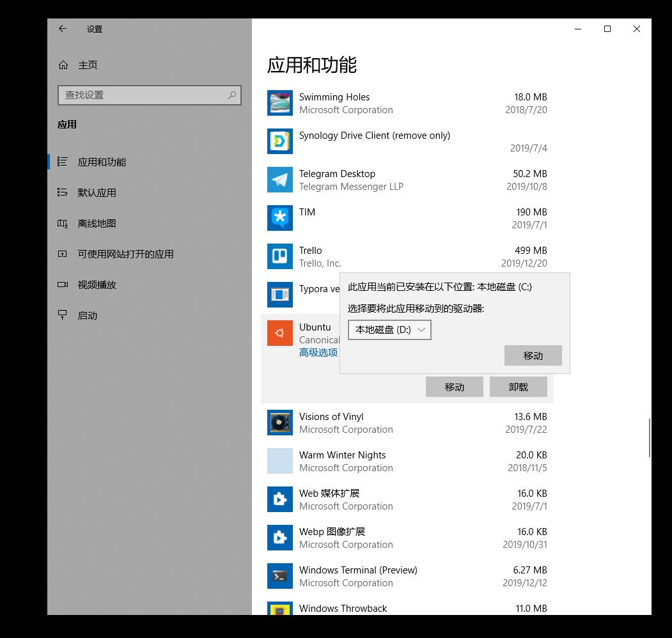Click the Windows Throwback icon
Viewport: 672px width, 638px height.
coord(280,608)
